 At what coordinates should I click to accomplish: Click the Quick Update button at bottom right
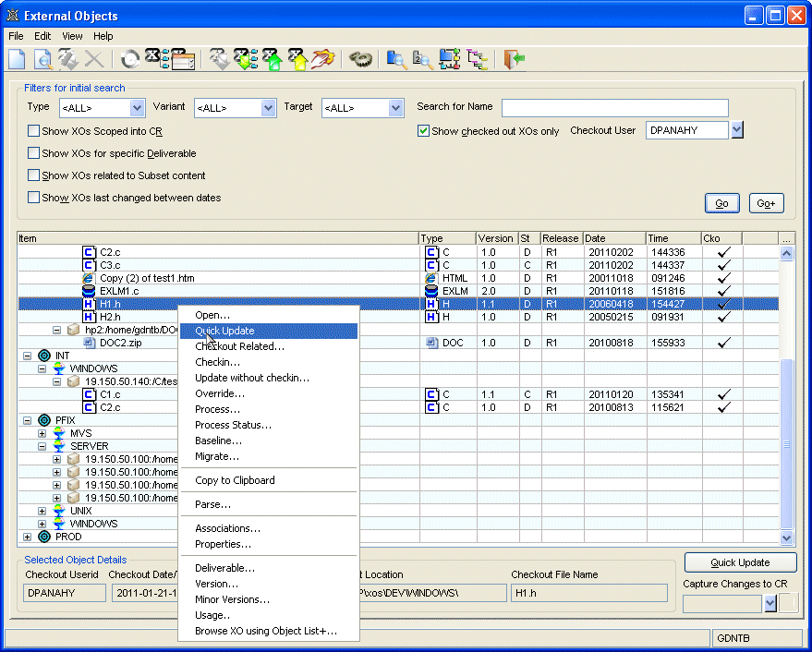[740, 562]
